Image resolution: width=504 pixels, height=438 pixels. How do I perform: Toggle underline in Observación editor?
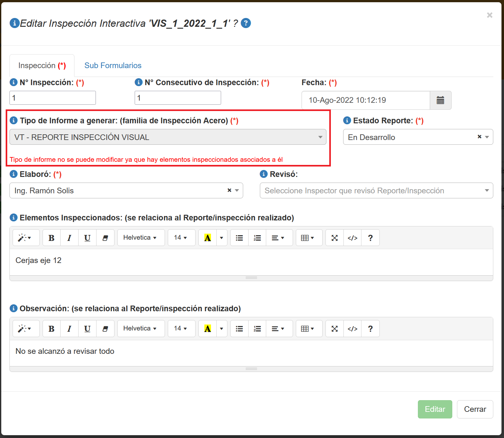pos(87,329)
